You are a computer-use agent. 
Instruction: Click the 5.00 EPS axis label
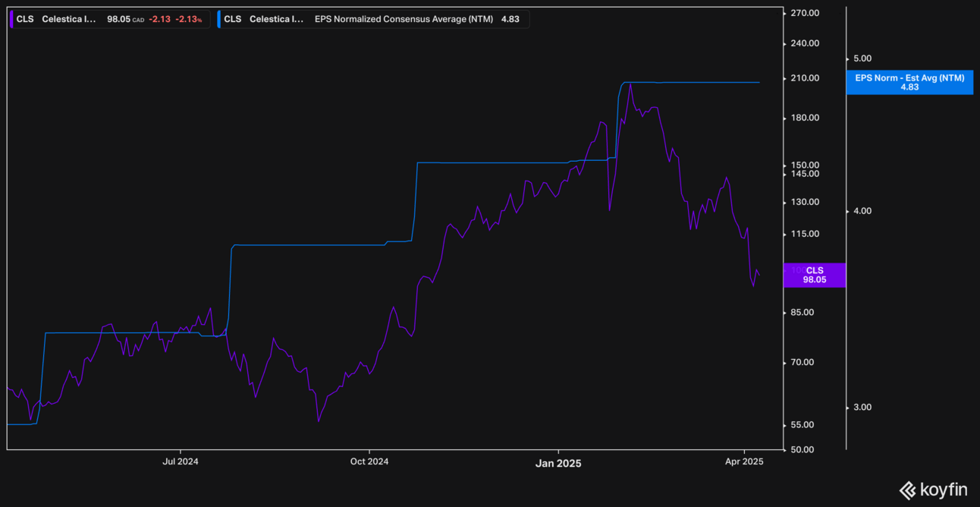(x=862, y=58)
